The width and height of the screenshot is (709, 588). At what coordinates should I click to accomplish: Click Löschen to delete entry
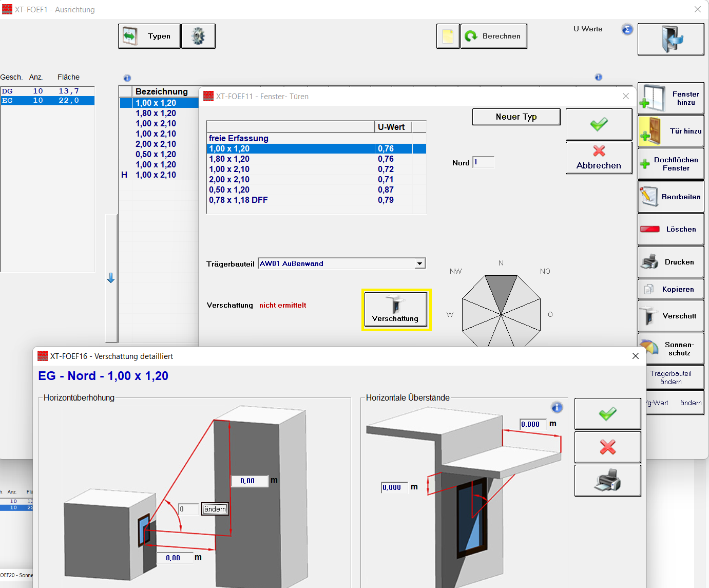click(x=670, y=229)
